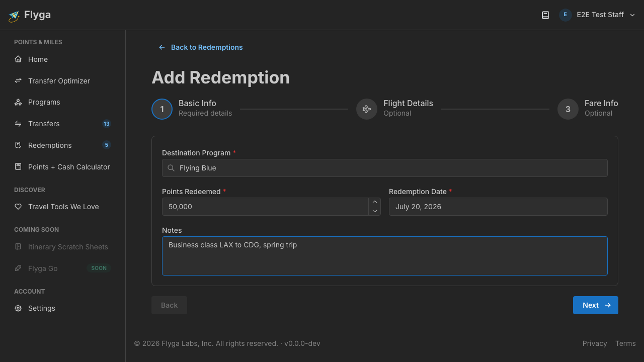Click the E user avatar

(x=565, y=15)
